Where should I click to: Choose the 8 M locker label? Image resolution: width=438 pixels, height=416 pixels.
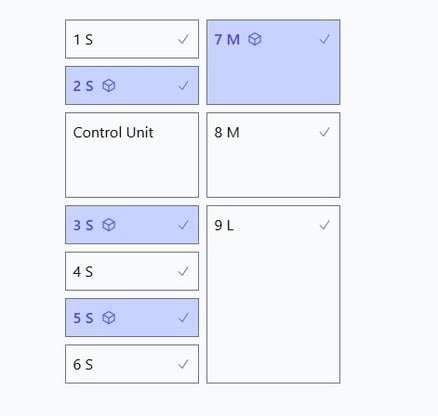click(x=227, y=133)
